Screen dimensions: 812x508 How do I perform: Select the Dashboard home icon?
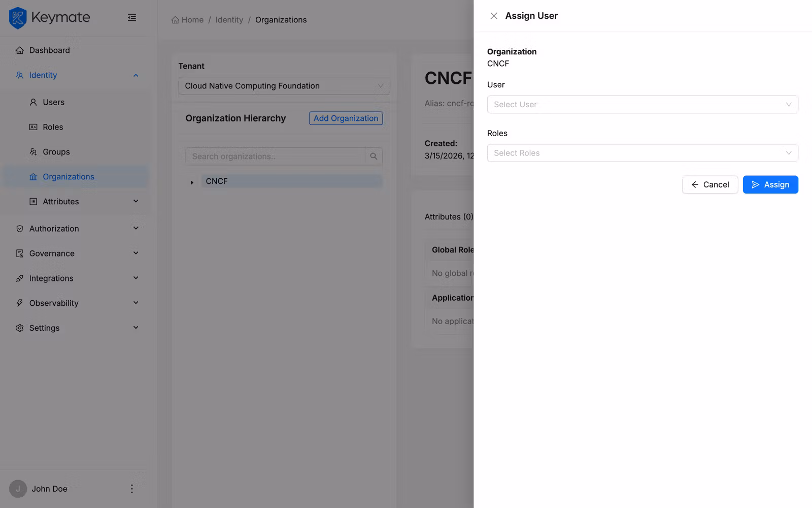point(19,50)
